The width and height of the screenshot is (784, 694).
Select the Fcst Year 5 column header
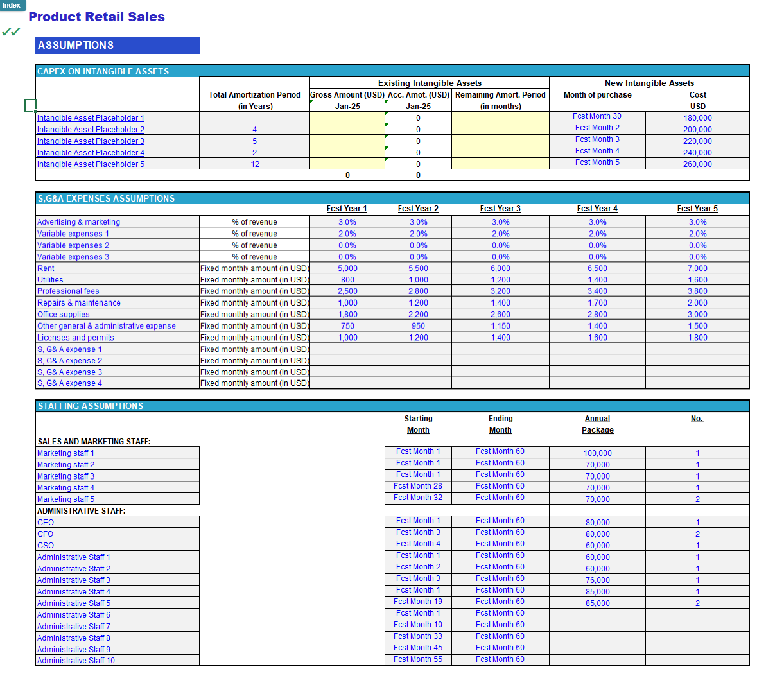(x=697, y=209)
